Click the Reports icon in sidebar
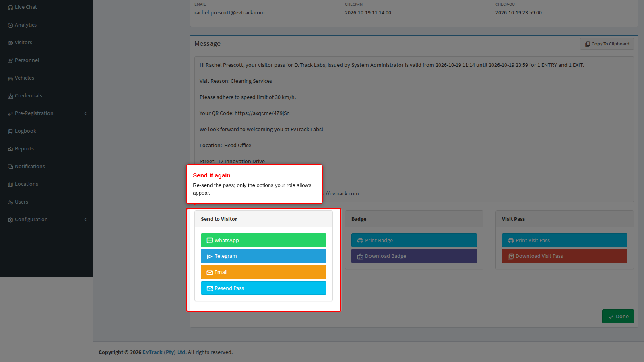Viewport: 644px width, 362px height. click(x=10, y=149)
